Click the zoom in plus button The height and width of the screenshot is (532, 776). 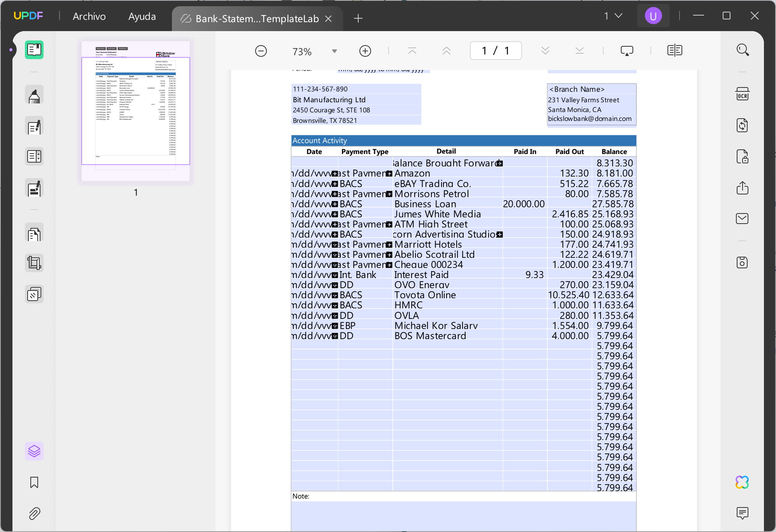(x=365, y=51)
